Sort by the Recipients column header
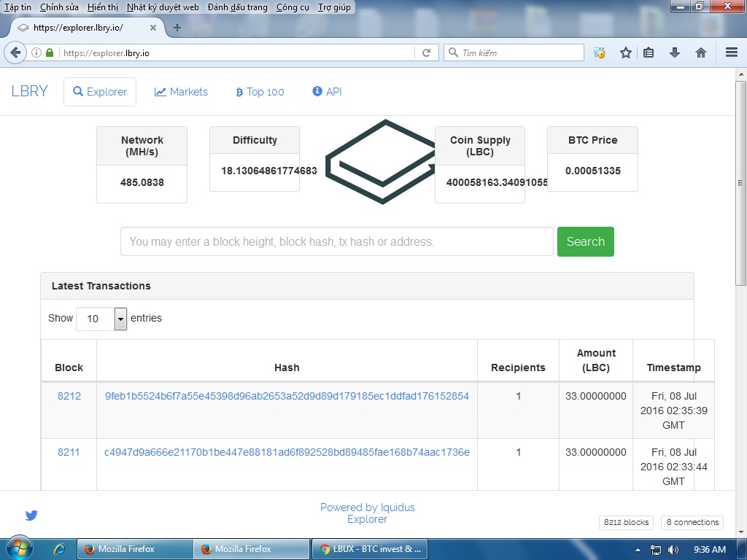The width and height of the screenshot is (747, 560). click(x=518, y=360)
